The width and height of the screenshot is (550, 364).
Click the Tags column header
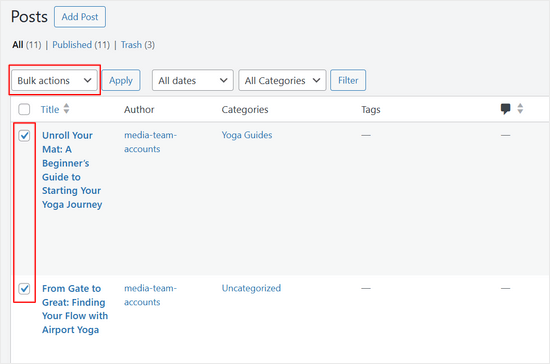pos(371,110)
